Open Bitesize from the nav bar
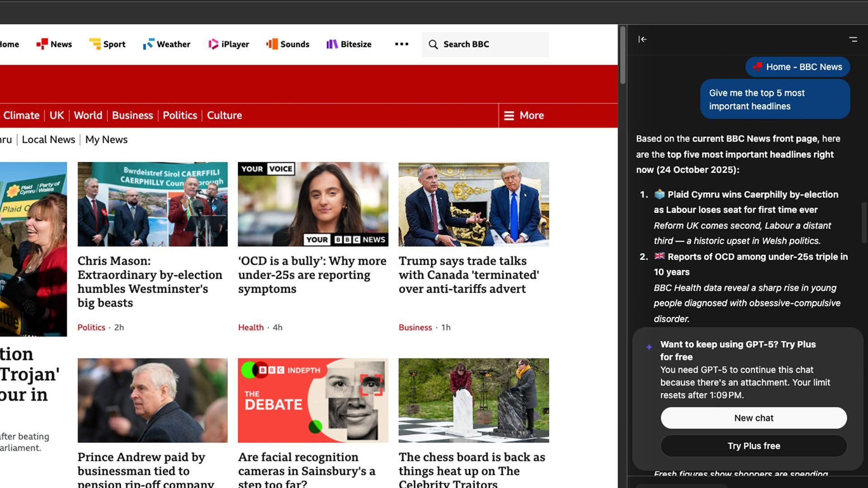Screen dimensions: 868x488 (x=332, y=44)
